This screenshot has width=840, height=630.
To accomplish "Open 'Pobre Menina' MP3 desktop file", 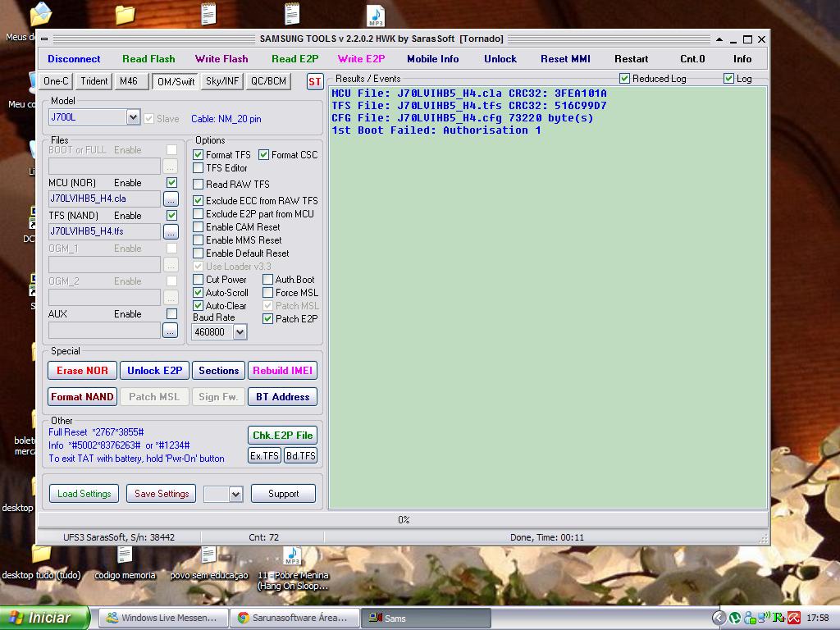I will click(x=293, y=569).
